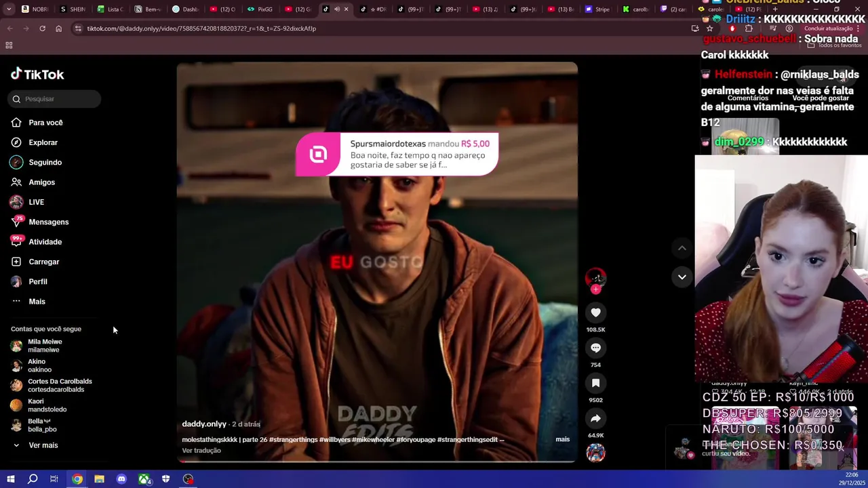This screenshot has width=868, height=488.
Task: Select Carregar to upload a video
Action: [x=35, y=262]
